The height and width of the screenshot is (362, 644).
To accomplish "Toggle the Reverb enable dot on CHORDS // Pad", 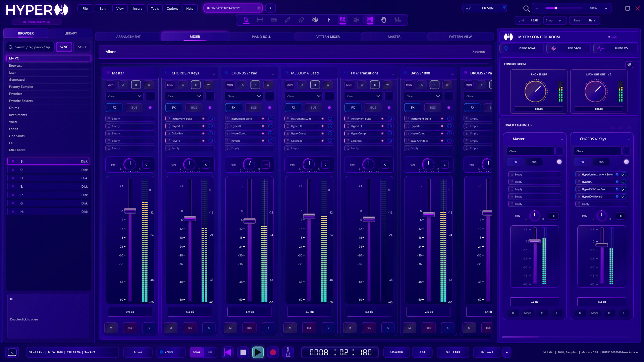I will 263,141.
